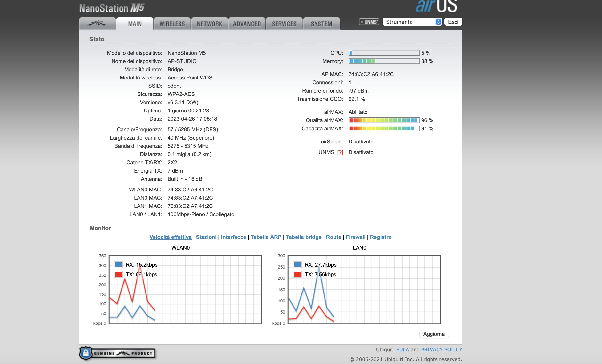Open the NETWORK tab

[210, 24]
